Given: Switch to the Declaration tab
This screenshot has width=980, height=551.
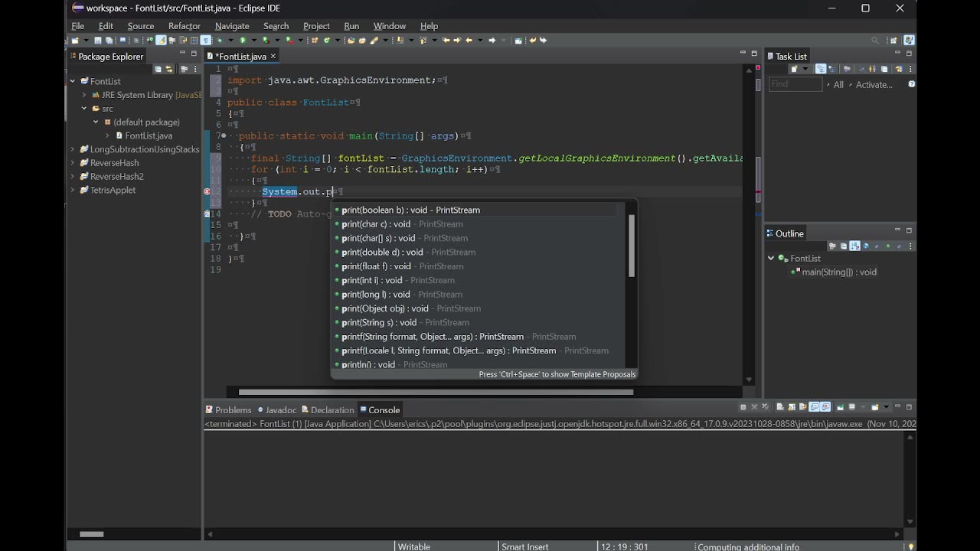Looking at the screenshot, I should pos(328,410).
